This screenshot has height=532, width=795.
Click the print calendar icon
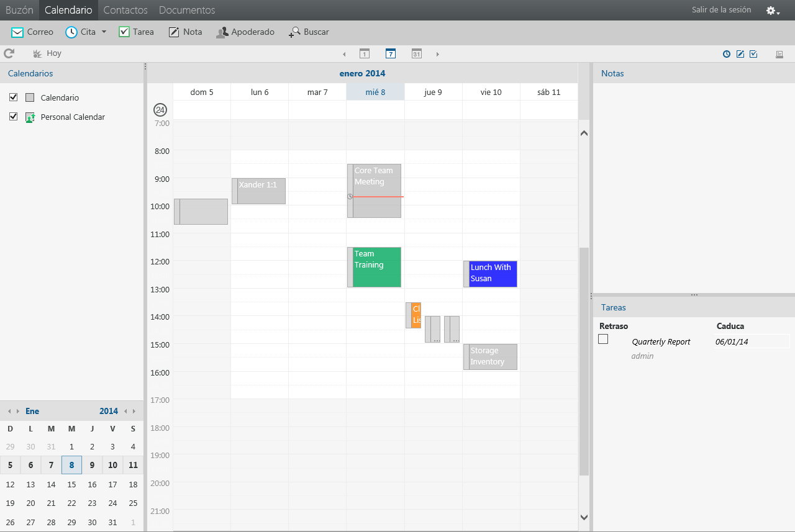click(x=779, y=54)
